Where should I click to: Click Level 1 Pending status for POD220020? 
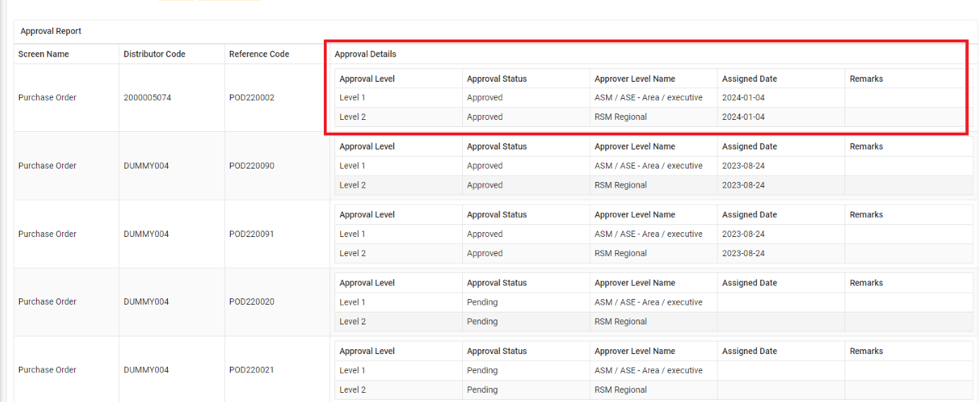pyautogui.click(x=483, y=302)
